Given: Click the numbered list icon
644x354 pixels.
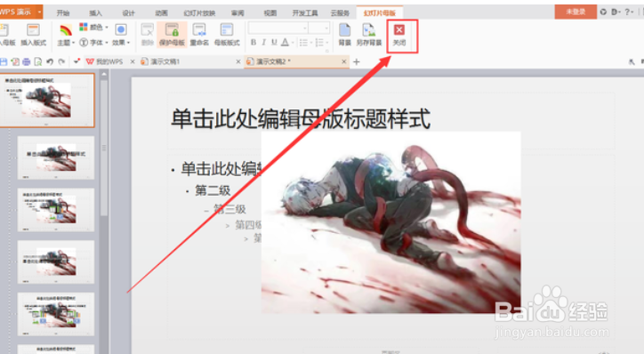Looking at the screenshot, I should pos(319,43).
